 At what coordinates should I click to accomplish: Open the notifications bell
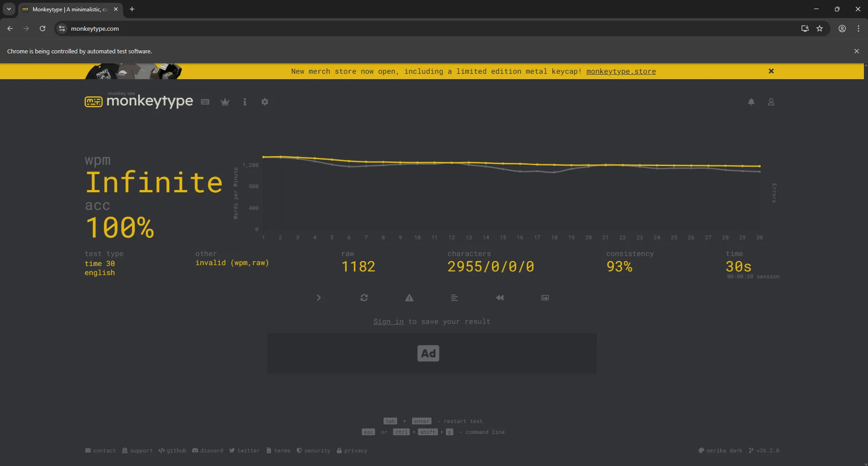(x=751, y=102)
